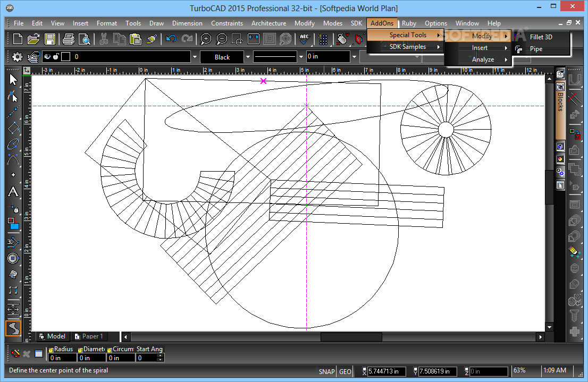Toggle layer visibility eye icon
Screen dimensions: 588x382
point(47,57)
